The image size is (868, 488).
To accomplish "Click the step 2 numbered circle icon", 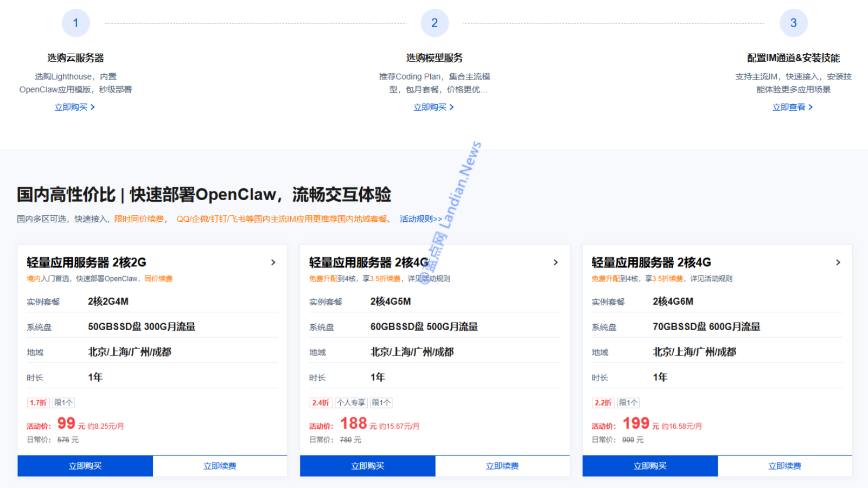I will click(x=435, y=22).
